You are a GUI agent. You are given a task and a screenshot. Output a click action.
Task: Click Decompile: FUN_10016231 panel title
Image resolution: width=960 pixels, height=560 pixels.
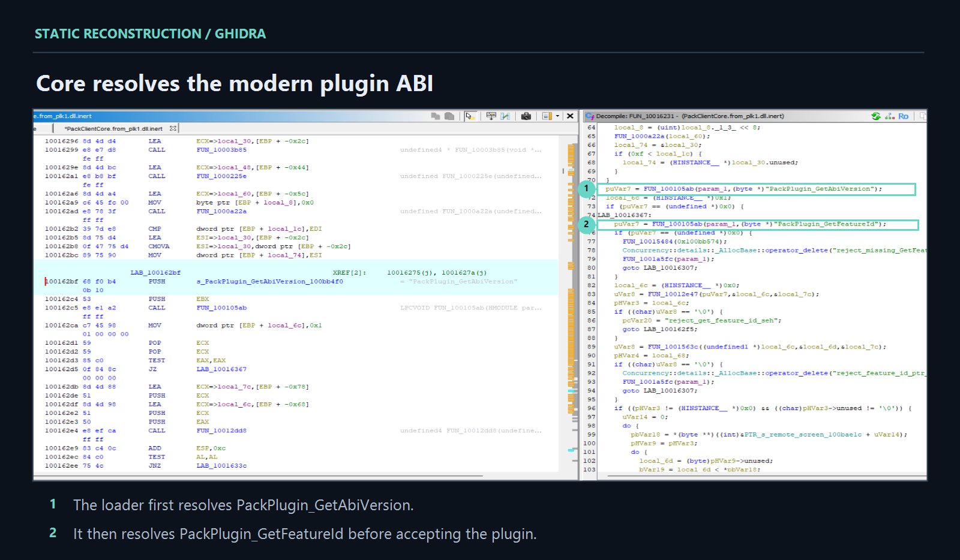(690, 116)
